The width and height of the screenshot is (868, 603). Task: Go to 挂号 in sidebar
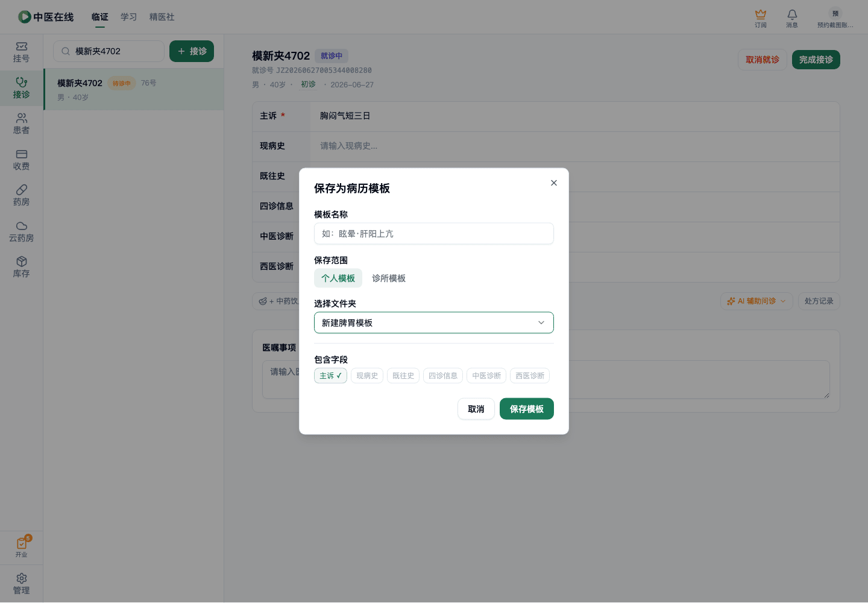pyautogui.click(x=22, y=52)
